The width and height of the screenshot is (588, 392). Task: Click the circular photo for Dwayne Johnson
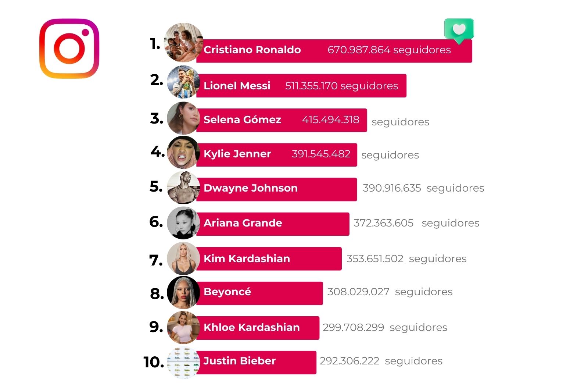pos(183,188)
